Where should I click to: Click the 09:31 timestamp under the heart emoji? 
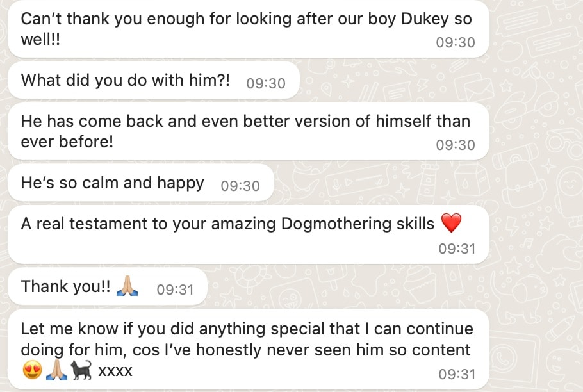point(457,249)
